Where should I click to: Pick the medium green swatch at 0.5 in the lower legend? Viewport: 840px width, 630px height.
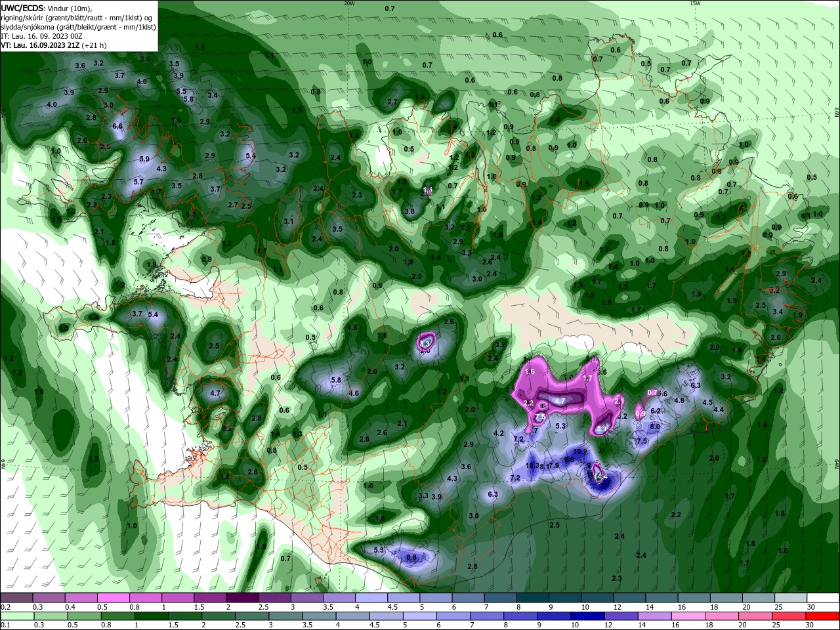[84, 616]
